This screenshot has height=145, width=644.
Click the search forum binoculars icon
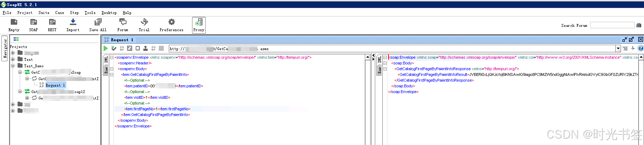[639, 25]
